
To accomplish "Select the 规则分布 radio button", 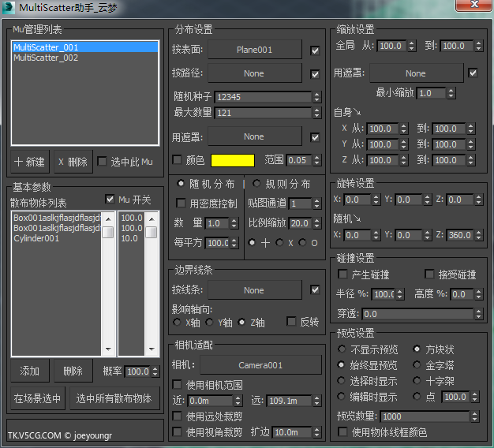I will pos(256,183).
